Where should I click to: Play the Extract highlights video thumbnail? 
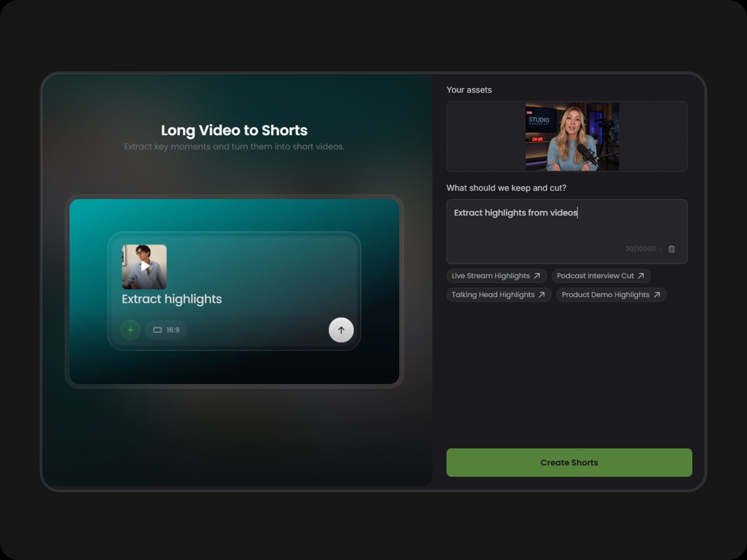[x=144, y=266]
